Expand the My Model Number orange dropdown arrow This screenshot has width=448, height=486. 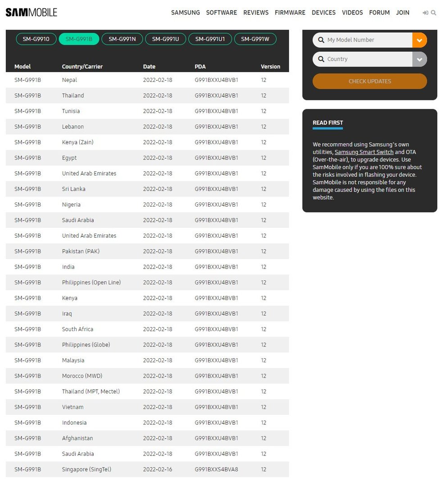click(x=420, y=40)
